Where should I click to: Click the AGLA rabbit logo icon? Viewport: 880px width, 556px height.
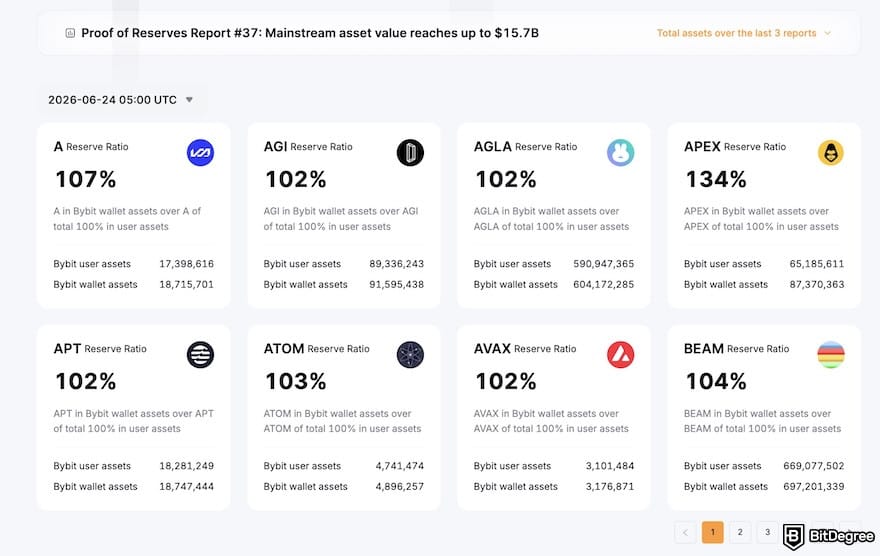click(621, 153)
